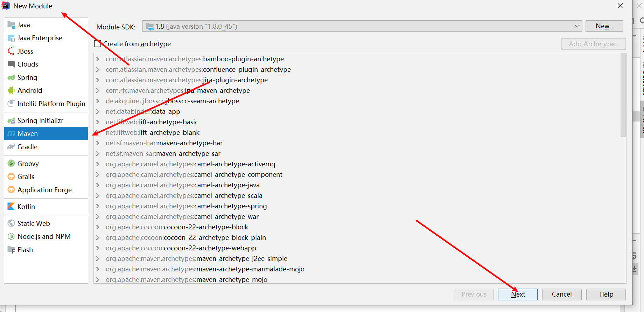Open Help for New Module
This screenshot has width=644, height=312.
click(606, 294)
